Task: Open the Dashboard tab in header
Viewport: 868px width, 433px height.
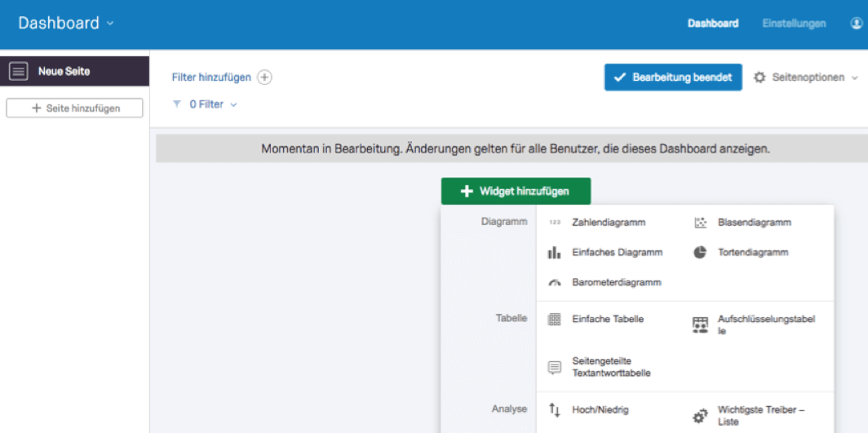Action: click(x=712, y=24)
